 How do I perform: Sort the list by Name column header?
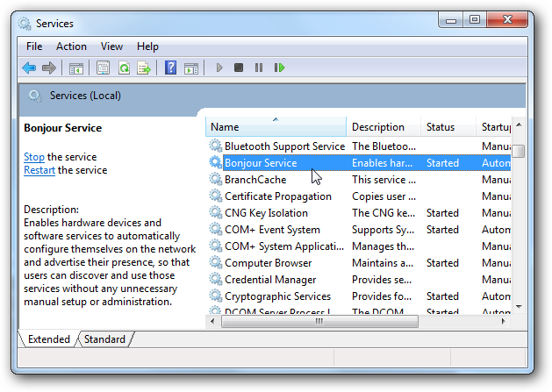276,126
